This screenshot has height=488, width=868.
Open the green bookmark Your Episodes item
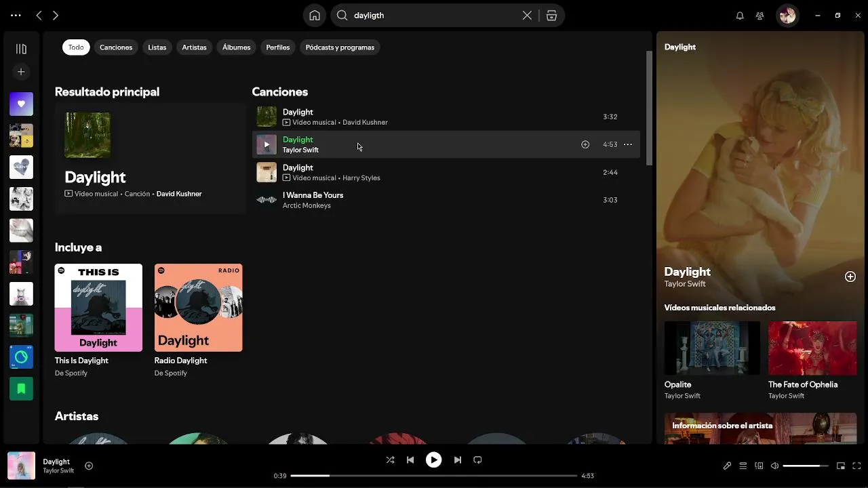click(x=21, y=388)
